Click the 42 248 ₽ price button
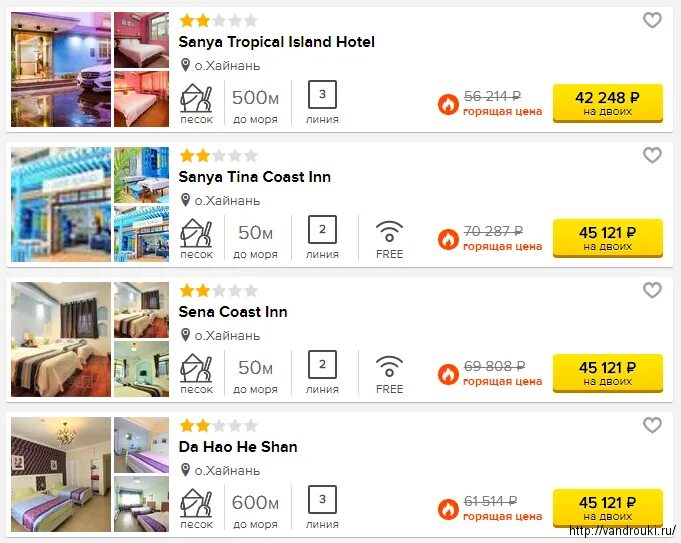Viewport: 681px width, 543px height. (608, 103)
